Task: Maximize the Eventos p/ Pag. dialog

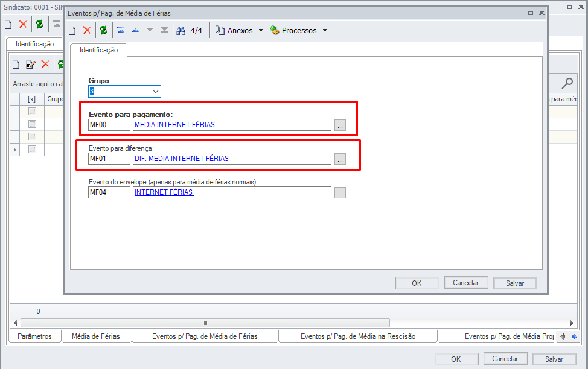Action: (530, 13)
